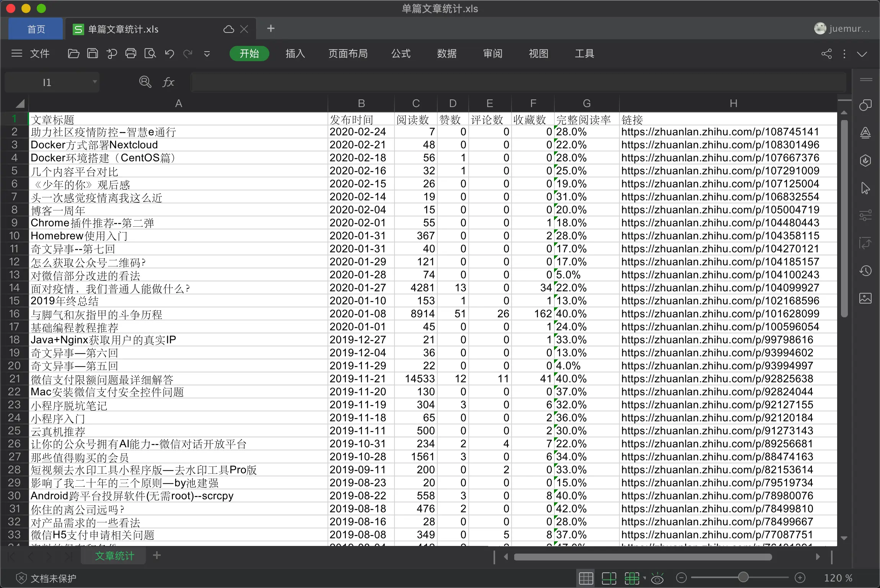
Task: Click the Save icon in toolbar
Action: [x=93, y=54]
